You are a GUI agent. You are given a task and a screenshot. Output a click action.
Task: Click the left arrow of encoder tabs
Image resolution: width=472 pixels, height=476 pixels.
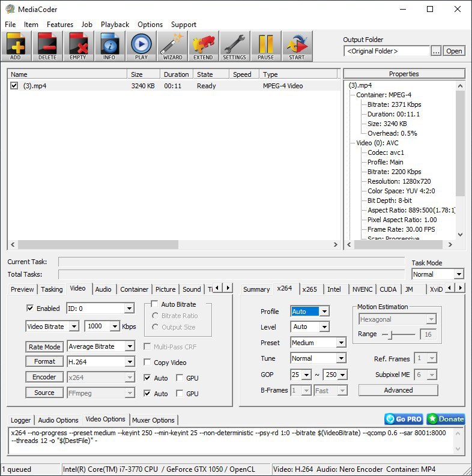[x=450, y=288]
